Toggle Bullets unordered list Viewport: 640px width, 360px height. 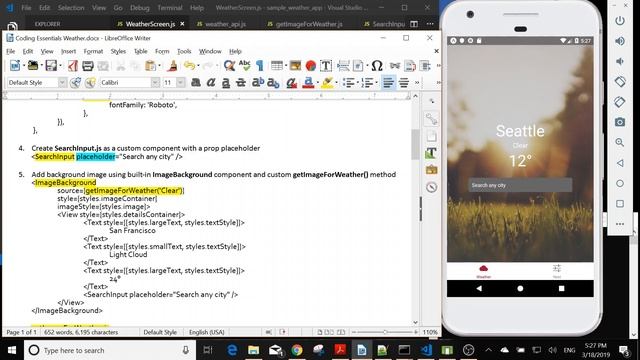(348, 83)
